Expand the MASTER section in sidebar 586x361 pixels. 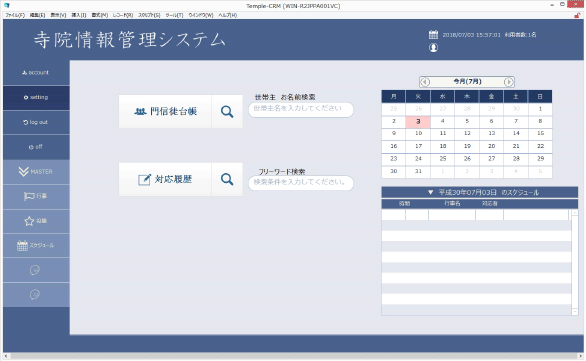[36, 172]
